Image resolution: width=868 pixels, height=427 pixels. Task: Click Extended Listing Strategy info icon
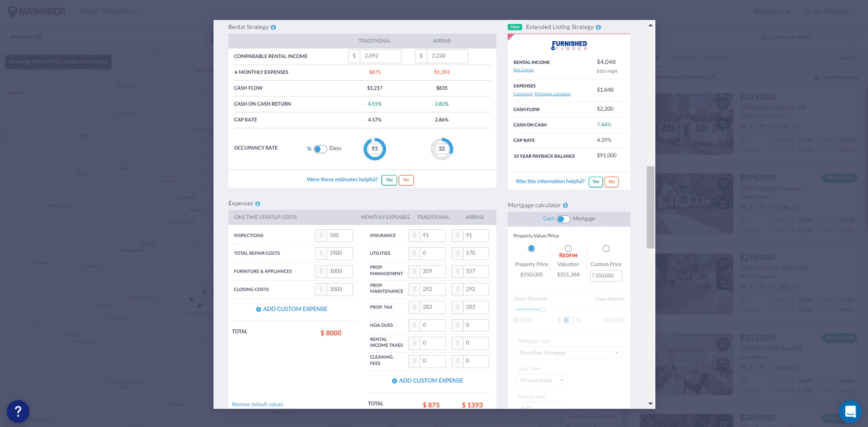[598, 27]
